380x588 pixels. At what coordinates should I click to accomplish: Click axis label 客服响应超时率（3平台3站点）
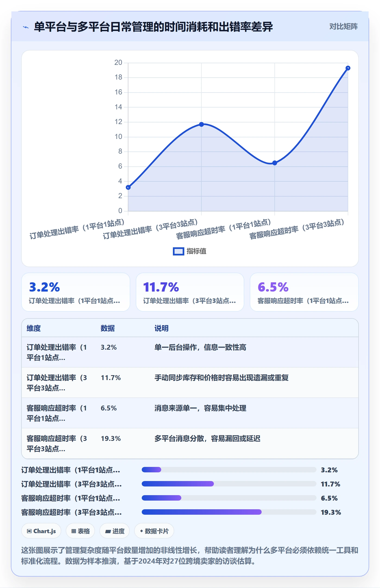297,229
